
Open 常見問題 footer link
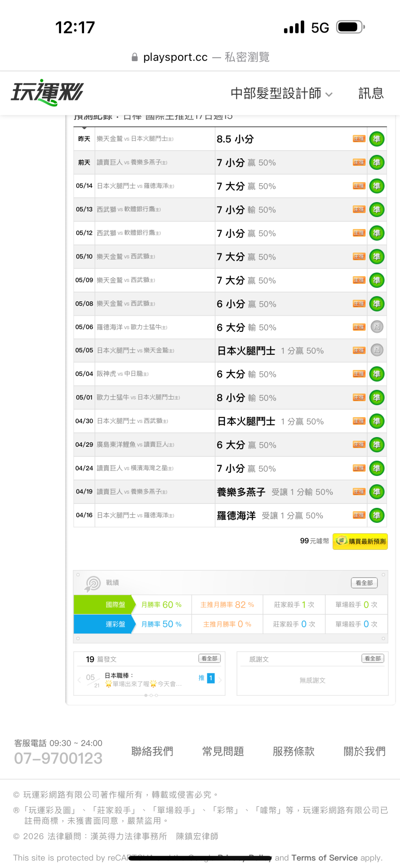(223, 751)
